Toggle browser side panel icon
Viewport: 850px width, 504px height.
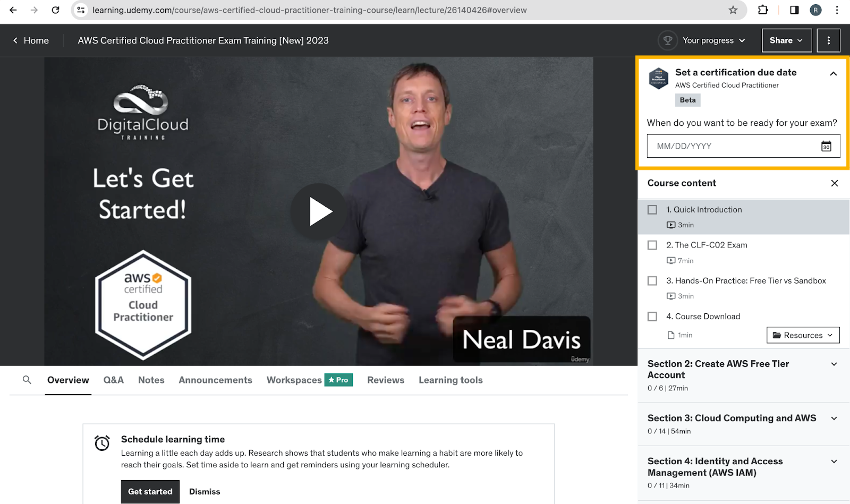tap(794, 10)
